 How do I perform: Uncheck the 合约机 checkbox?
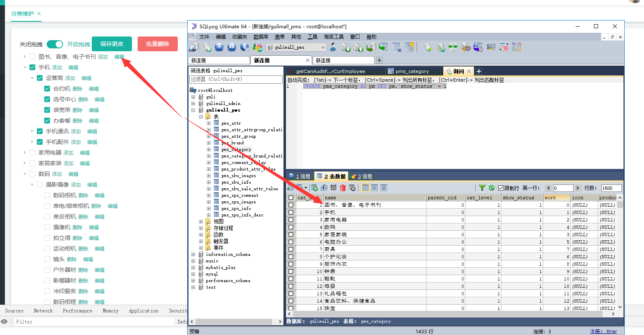[x=47, y=89]
